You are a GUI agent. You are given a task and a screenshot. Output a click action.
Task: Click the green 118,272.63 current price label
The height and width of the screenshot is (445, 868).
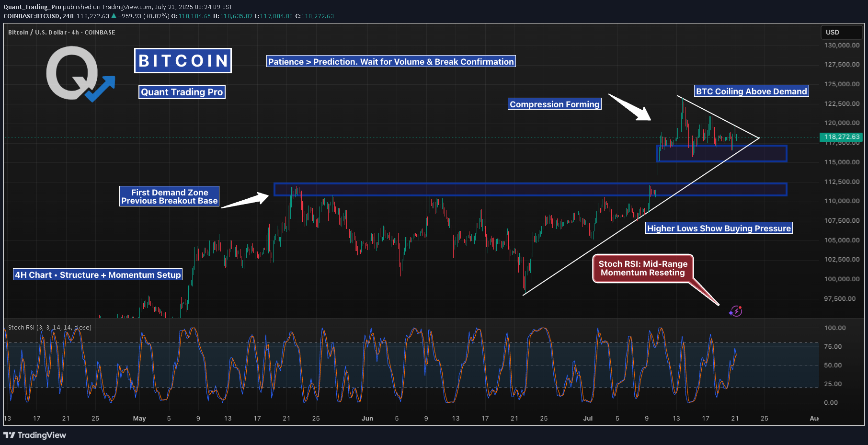pyautogui.click(x=842, y=137)
